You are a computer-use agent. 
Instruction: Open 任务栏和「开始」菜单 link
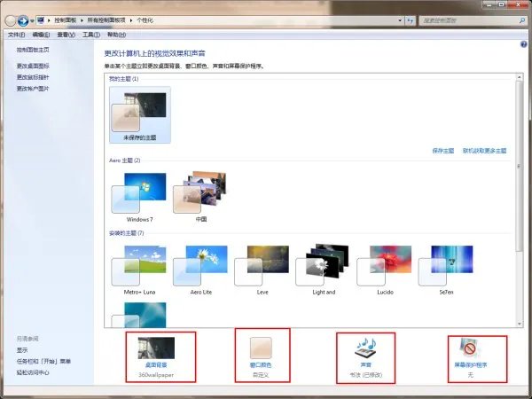click(x=43, y=362)
